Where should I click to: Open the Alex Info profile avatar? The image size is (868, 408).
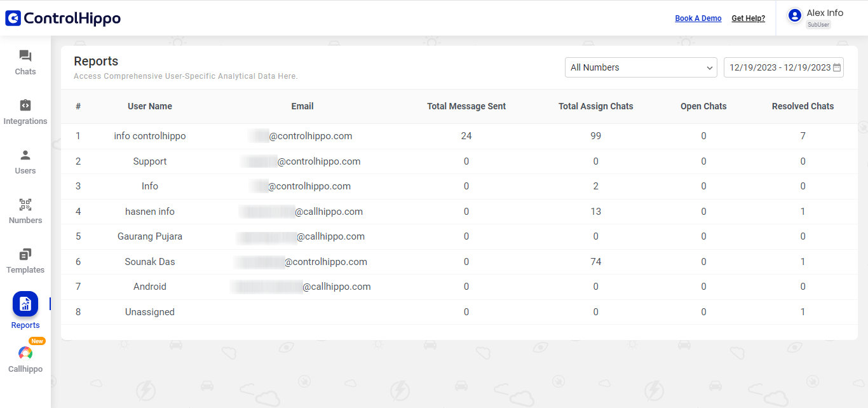[794, 15]
